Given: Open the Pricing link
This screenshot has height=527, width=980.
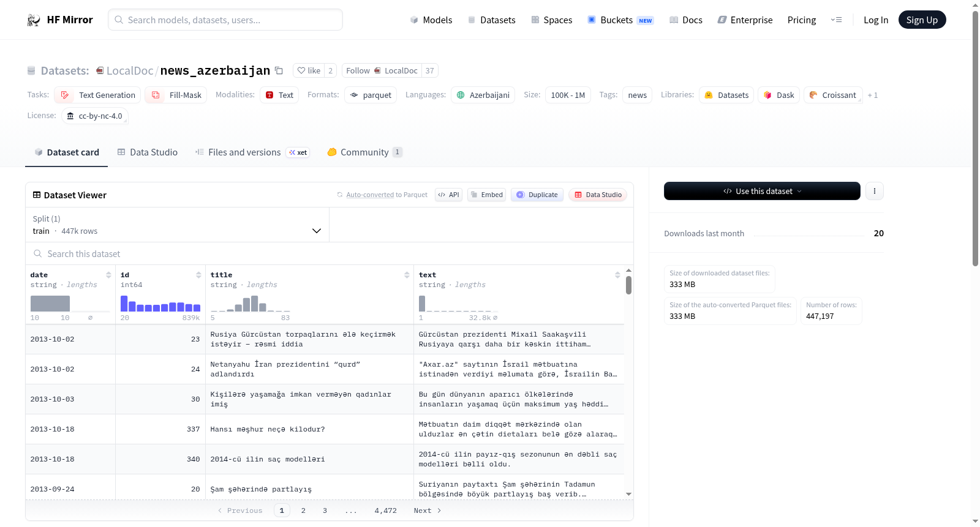Looking at the screenshot, I should point(802,20).
